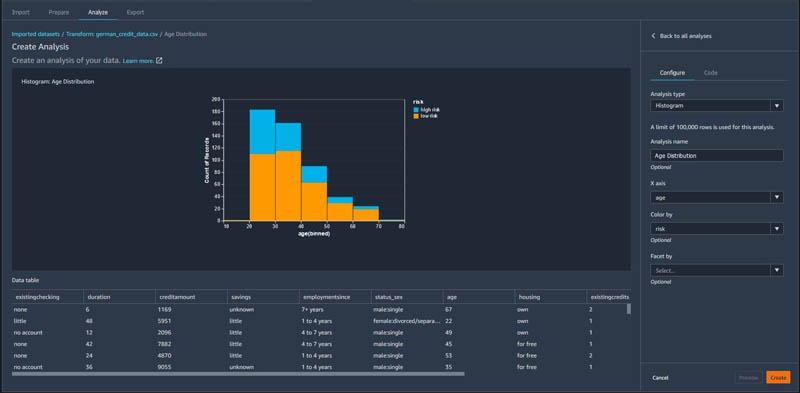
Task: Click the data table horizontal scrollbar
Action: click(238, 374)
